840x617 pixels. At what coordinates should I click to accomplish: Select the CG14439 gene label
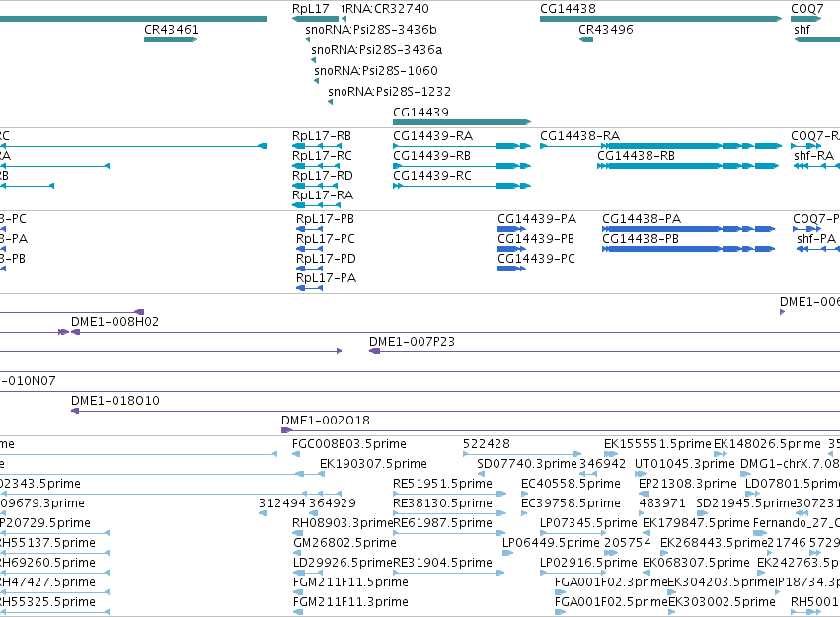click(420, 113)
